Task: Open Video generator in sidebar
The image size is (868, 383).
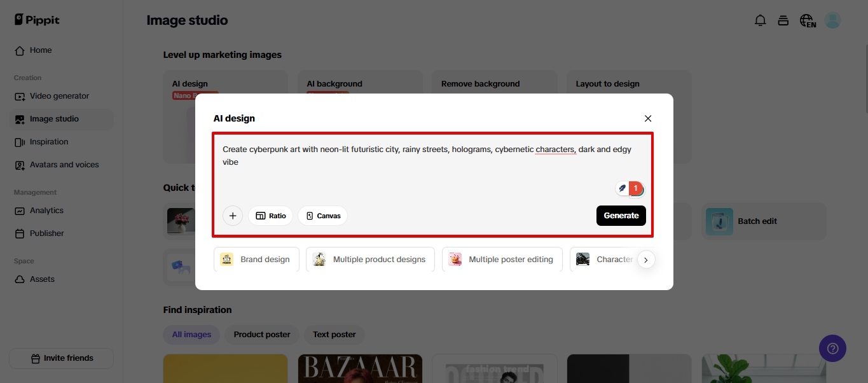Action: click(x=59, y=96)
